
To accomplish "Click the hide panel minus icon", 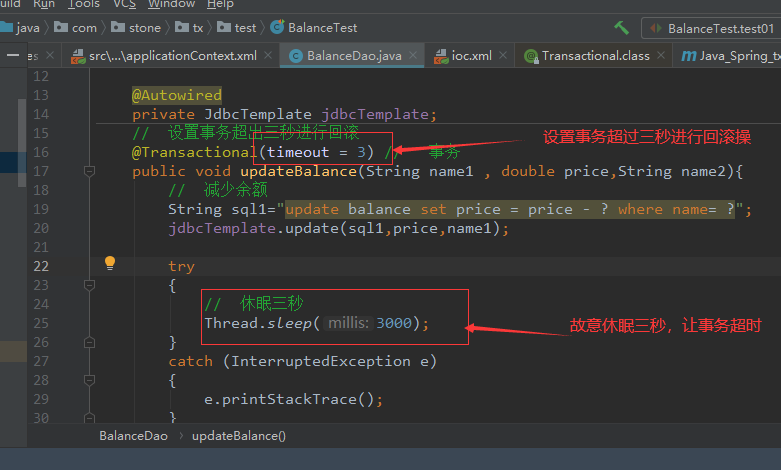I will (13, 55).
